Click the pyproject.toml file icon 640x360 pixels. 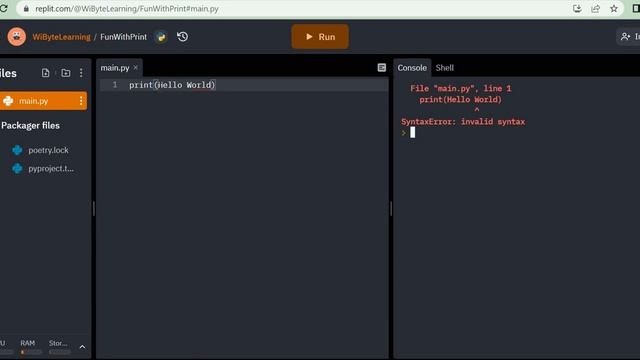point(17,168)
